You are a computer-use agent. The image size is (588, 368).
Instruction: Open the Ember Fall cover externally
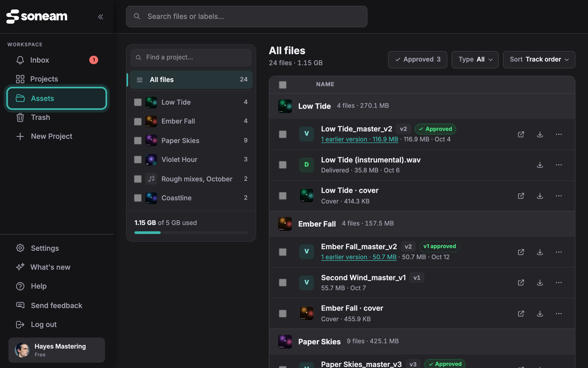521,314
